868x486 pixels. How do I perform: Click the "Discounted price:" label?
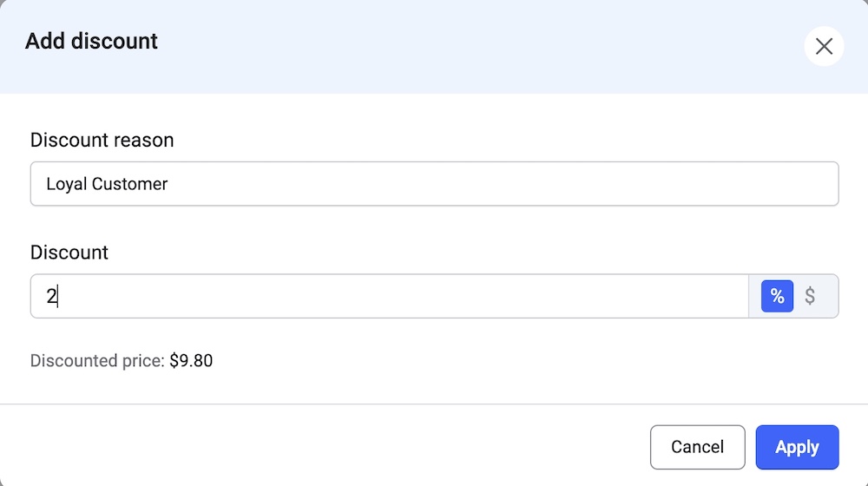tap(97, 360)
